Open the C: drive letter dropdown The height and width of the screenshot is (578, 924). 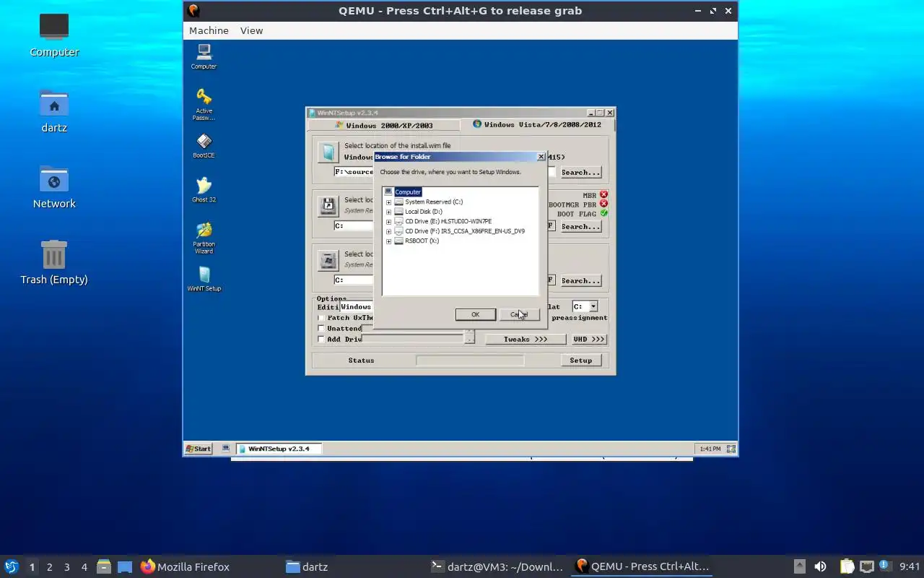[593, 307]
